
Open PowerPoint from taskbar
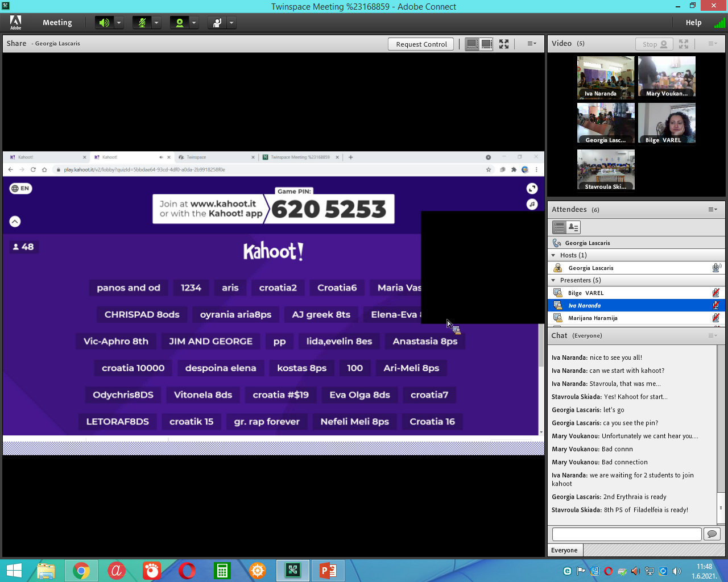point(328,571)
